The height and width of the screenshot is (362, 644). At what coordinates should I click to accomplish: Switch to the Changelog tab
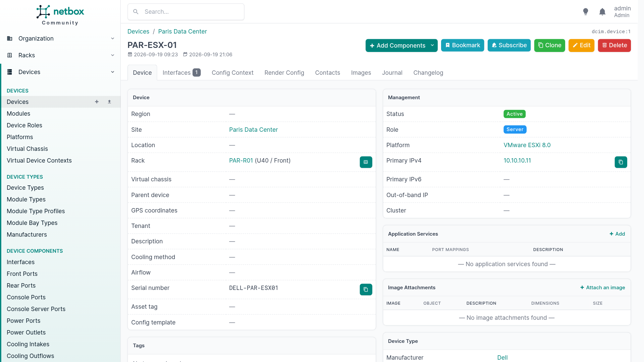[428, 73]
